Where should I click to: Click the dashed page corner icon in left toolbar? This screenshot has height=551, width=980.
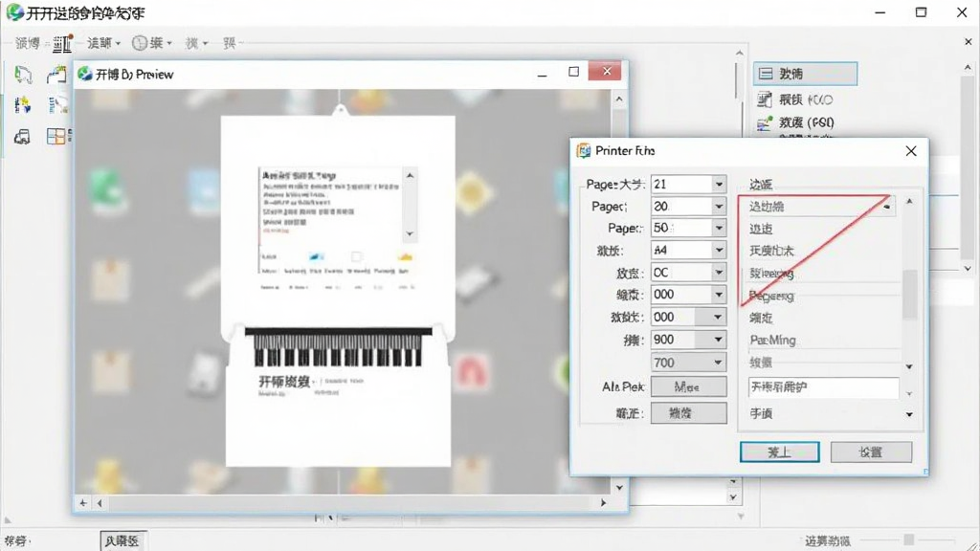[56, 75]
